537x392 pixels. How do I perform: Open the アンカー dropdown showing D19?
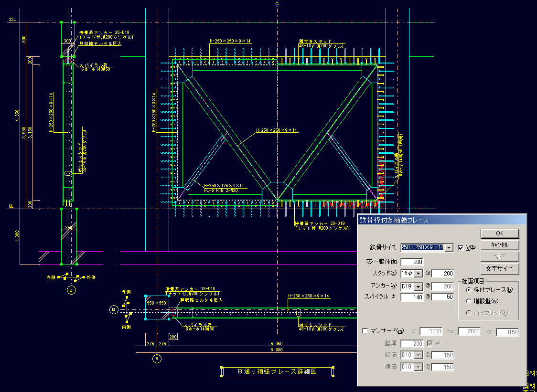pyautogui.click(x=419, y=286)
